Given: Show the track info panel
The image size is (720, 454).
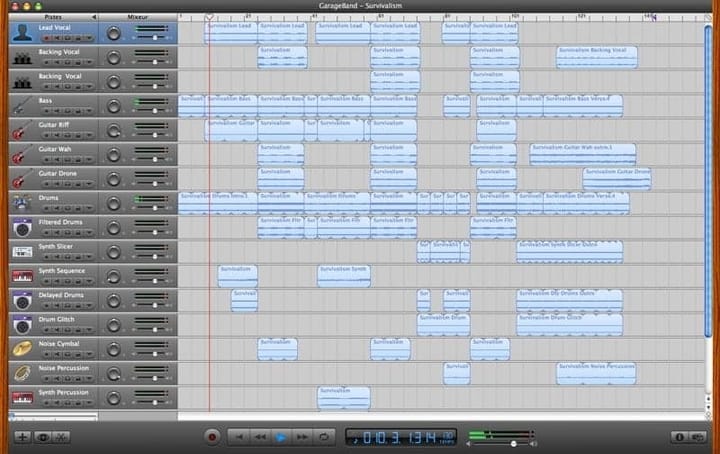Looking at the screenshot, I should [679, 437].
